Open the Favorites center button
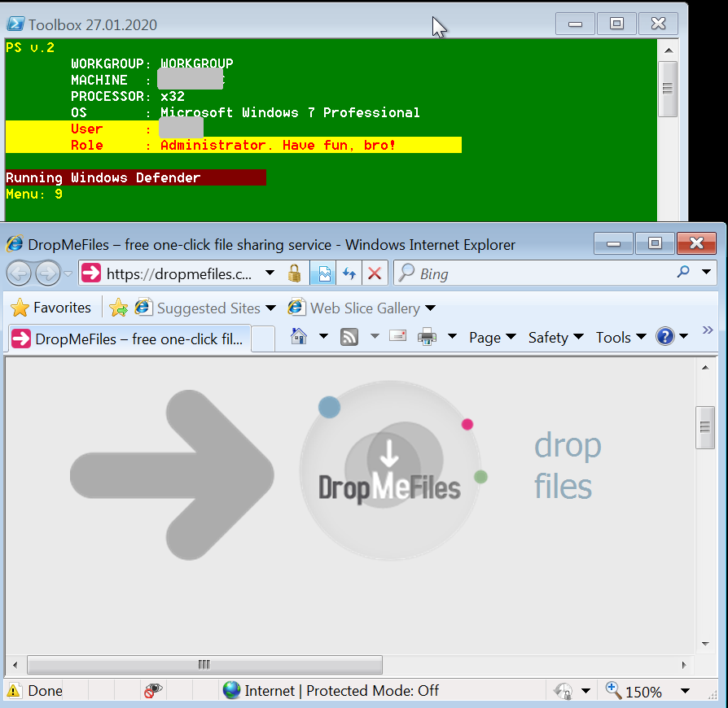The width and height of the screenshot is (728, 708). pyautogui.click(x=50, y=308)
